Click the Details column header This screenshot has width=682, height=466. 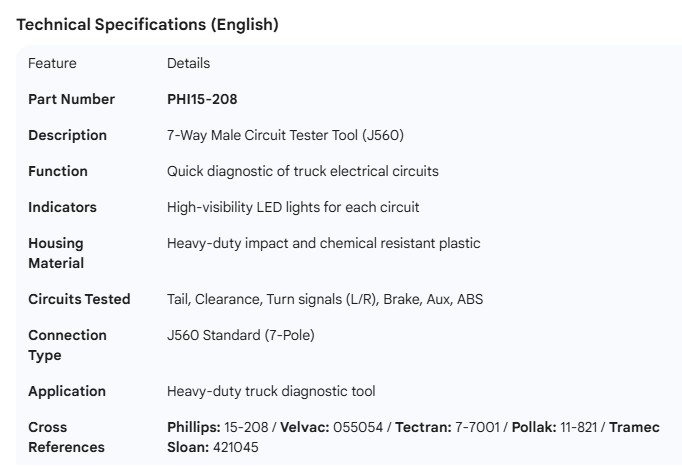188,63
